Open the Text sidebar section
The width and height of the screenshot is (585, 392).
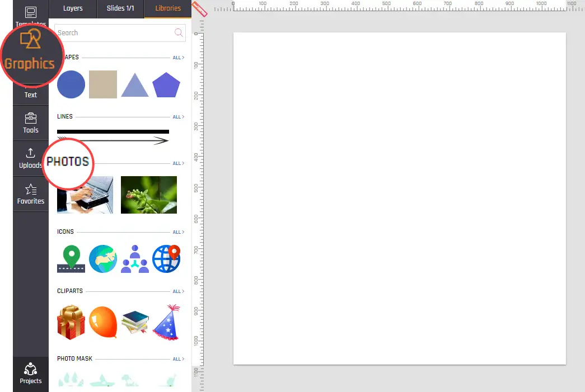(x=31, y=95)
